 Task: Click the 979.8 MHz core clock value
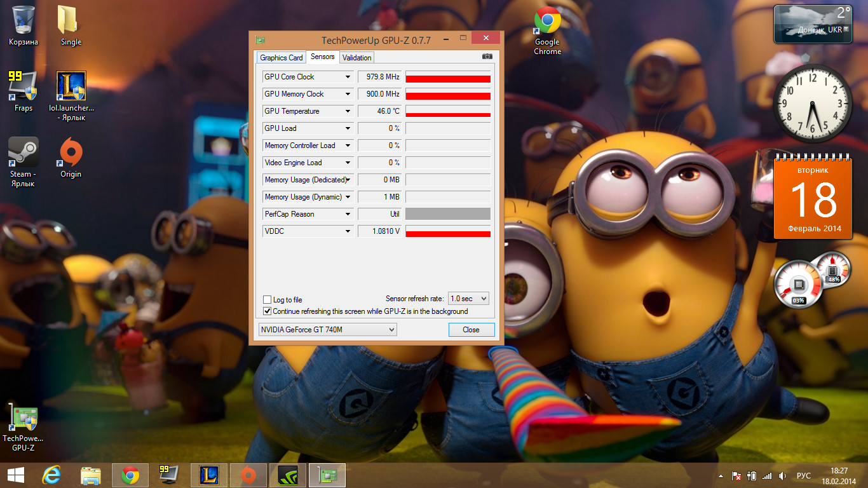380,77
